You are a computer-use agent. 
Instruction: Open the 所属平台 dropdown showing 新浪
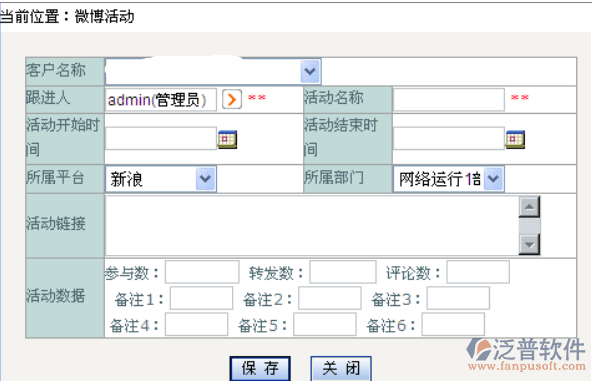206,179
